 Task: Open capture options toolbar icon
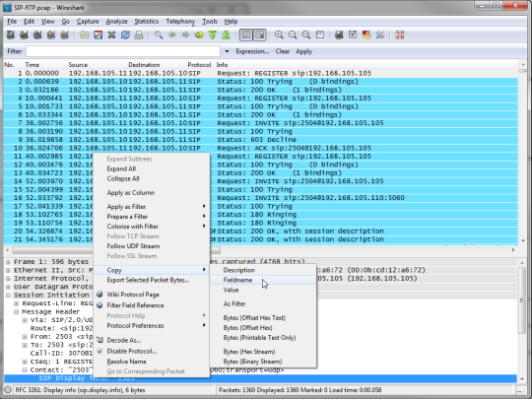(x=24, y=34)
